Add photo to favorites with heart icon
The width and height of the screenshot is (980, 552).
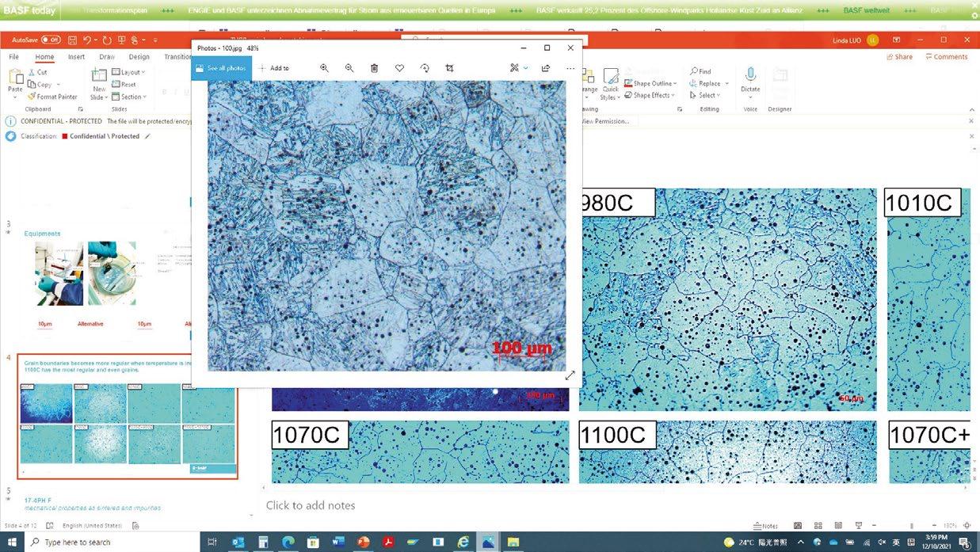click(399, 68)
